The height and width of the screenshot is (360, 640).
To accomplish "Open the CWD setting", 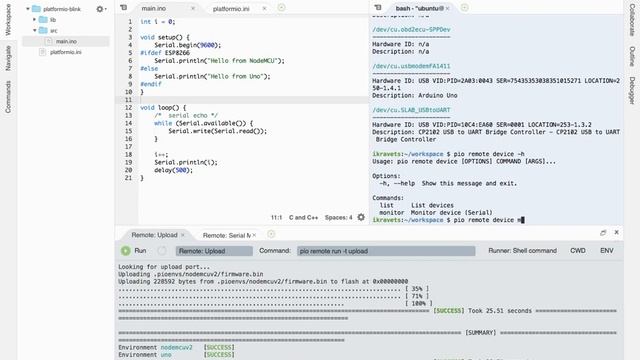I will coord(578,251).
